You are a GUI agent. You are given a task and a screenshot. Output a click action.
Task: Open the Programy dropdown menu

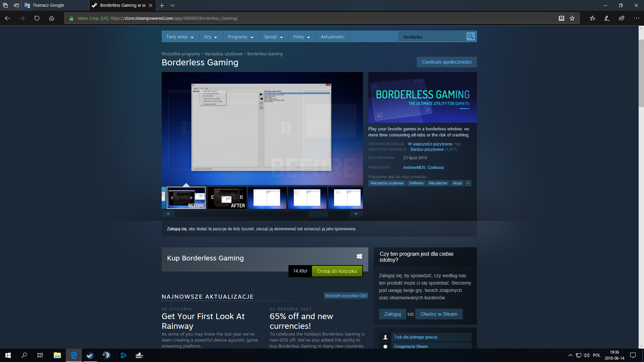pyautogui.click(x=240, y=37)
